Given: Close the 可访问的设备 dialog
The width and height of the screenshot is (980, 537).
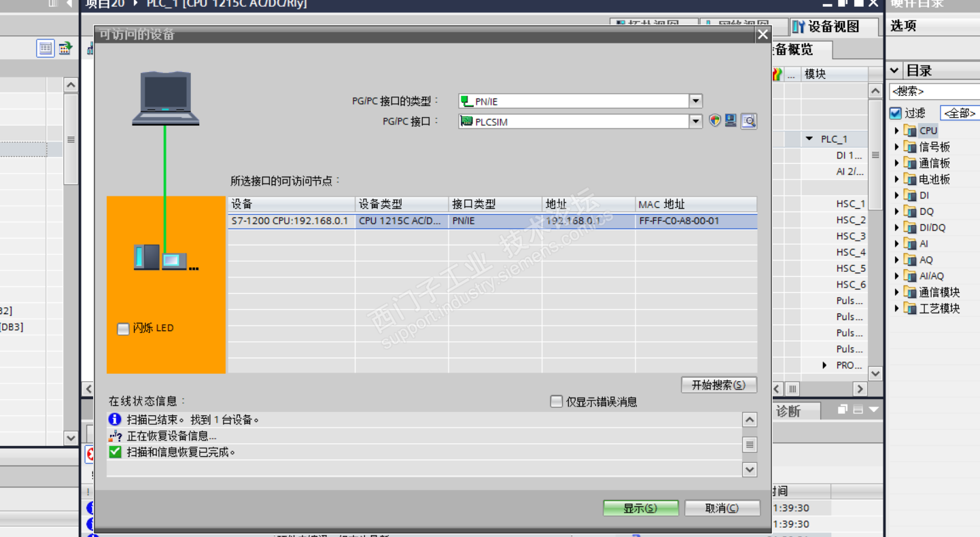Looking at the screenshot, I should pyautogui.click(x=763, y=34).
